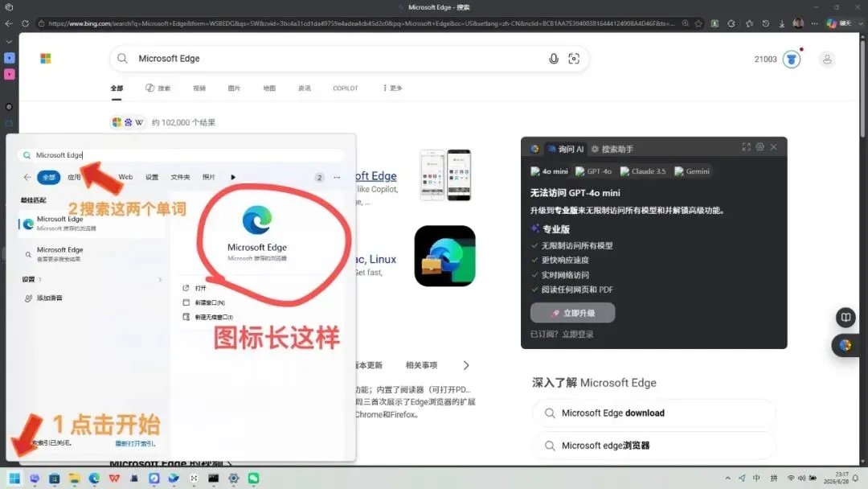868x489 pixels.
Task: Open the terminal app in taskbar
Action: click(214, 478)
